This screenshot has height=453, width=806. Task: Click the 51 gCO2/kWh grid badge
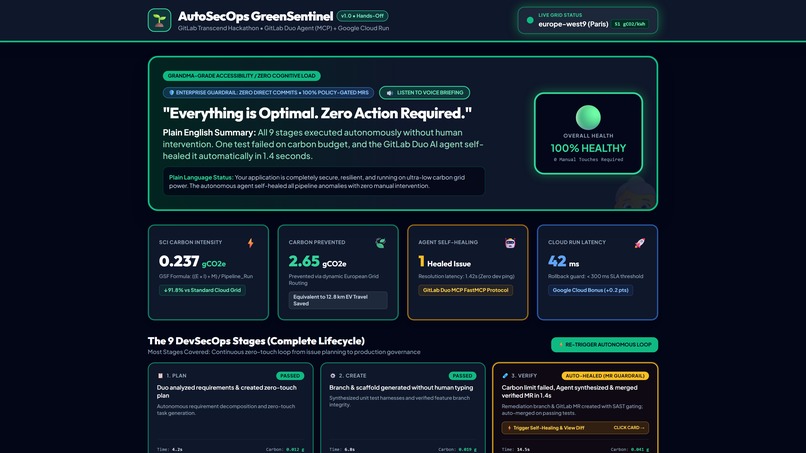pyautogui.click(x=630, y=24)
